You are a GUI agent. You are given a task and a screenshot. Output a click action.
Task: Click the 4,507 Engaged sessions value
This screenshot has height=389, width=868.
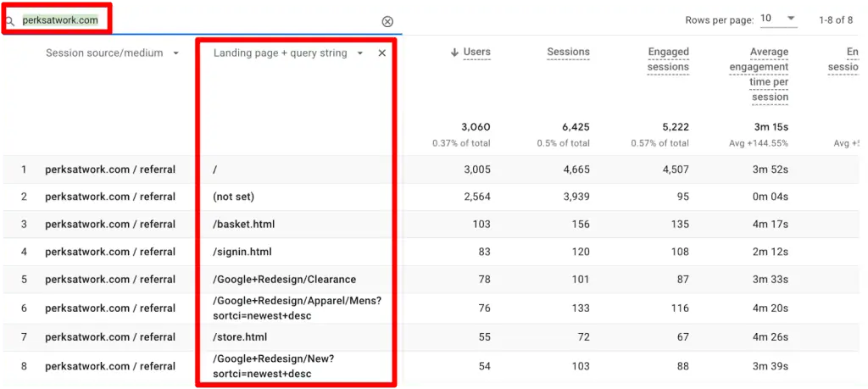pyautogui.click(x=674, y=169)
